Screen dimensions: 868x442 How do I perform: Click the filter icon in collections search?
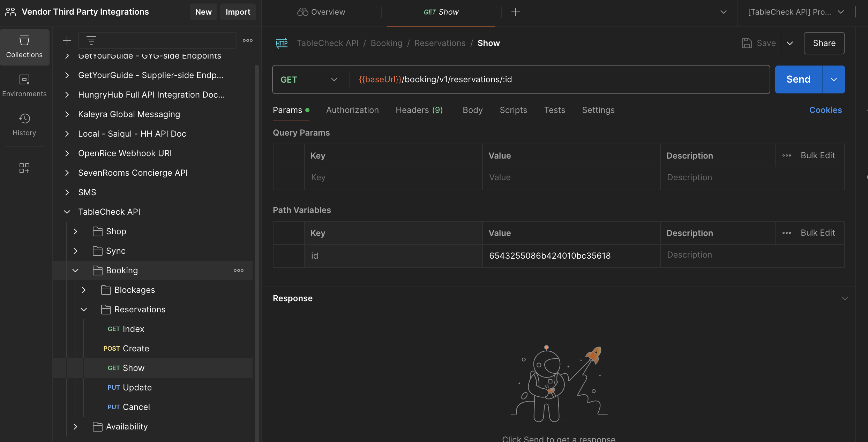(91, 40)
